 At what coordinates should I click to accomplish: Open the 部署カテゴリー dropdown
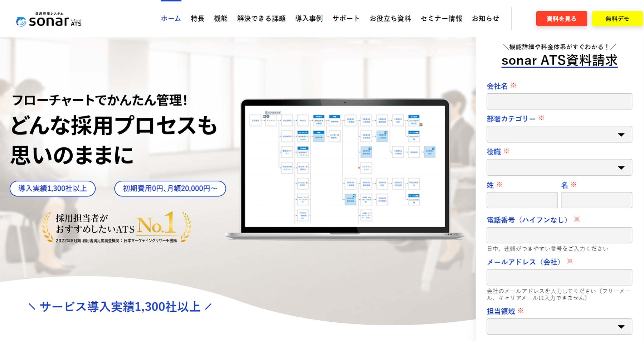coord(559,135)
